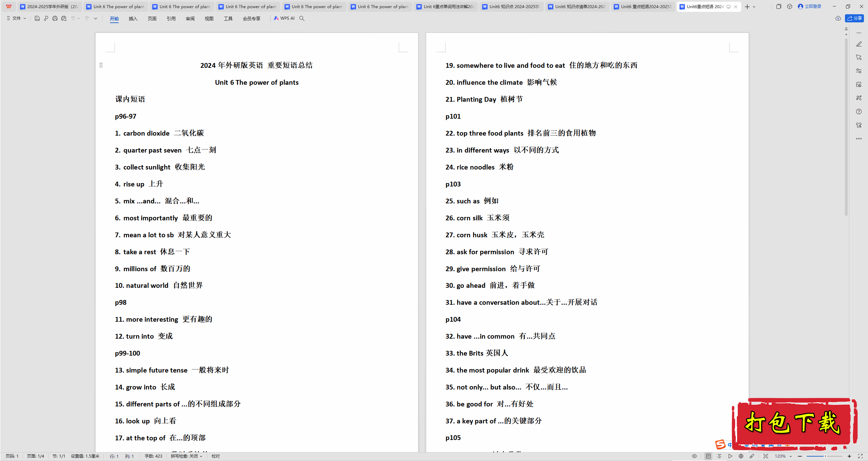Screen dimensions: 868x461
Task: Open the 文件 File menu
Action: [16, 18]
